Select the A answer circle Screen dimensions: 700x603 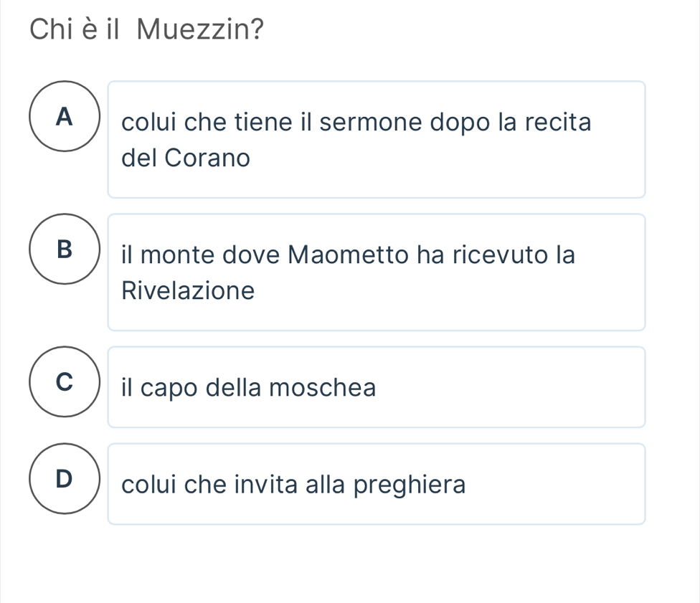[x=65, y=116]
